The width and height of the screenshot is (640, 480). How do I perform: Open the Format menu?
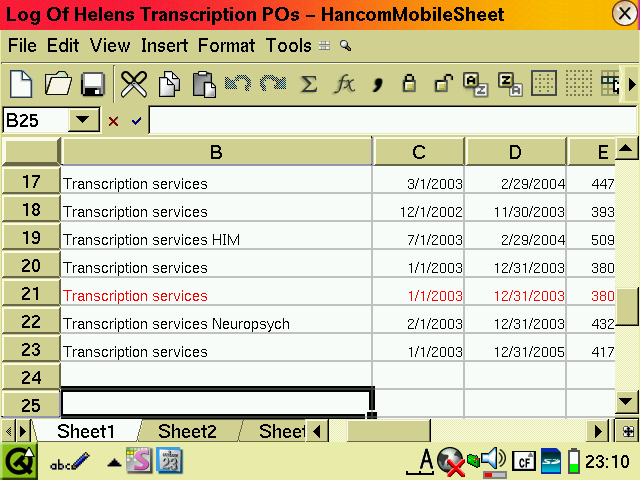[226, 45]
